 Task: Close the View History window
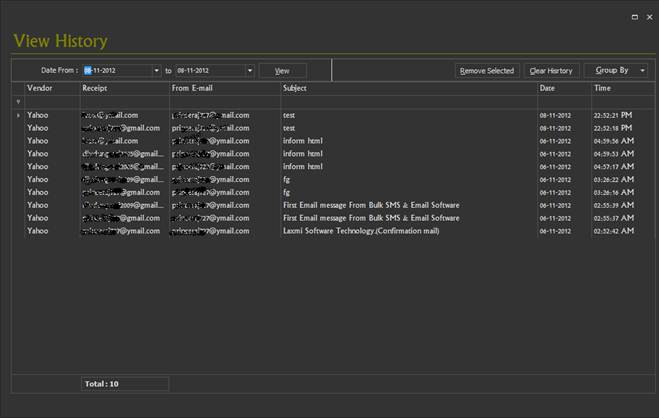coord(648,17)
